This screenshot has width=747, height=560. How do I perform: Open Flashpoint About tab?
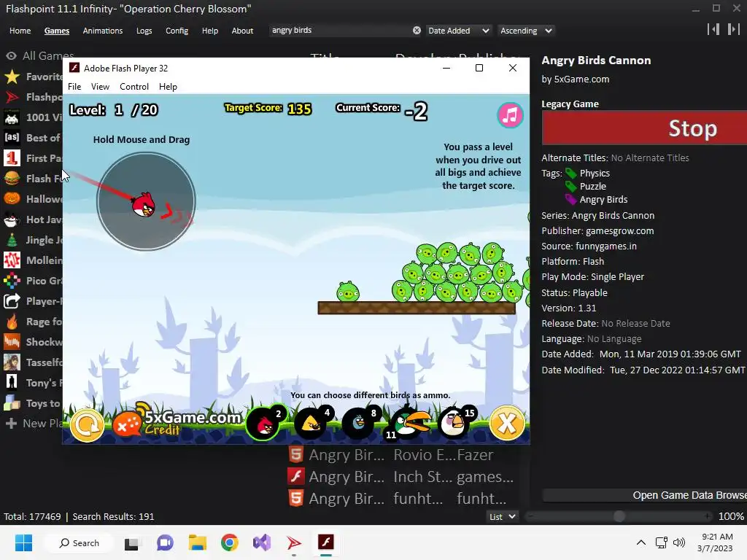click(x=242, y=31)
